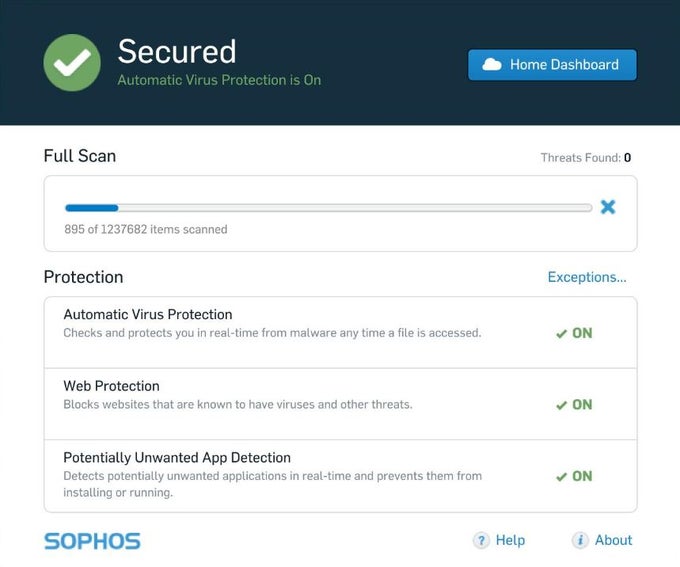
Task: Click the Help question mark icon
Action: click(x=481, y=540)
